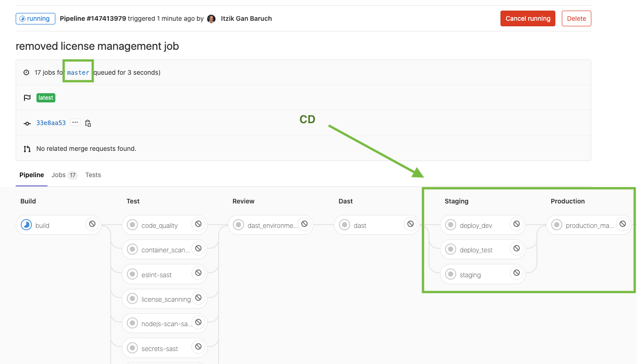Cancel the code_quality job
The width and height of the screenshot is (637, 364).
[x=198, y=225]
